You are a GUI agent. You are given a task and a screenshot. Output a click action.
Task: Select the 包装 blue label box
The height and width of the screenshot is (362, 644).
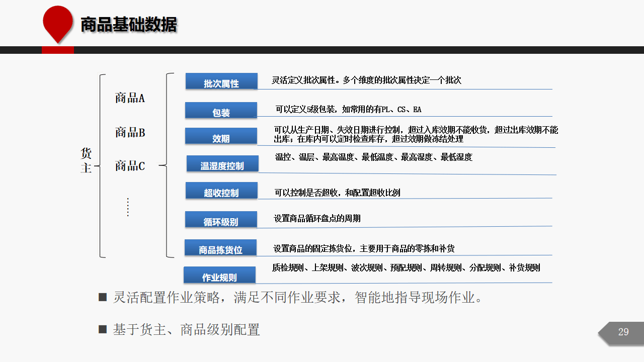(221, 111)
